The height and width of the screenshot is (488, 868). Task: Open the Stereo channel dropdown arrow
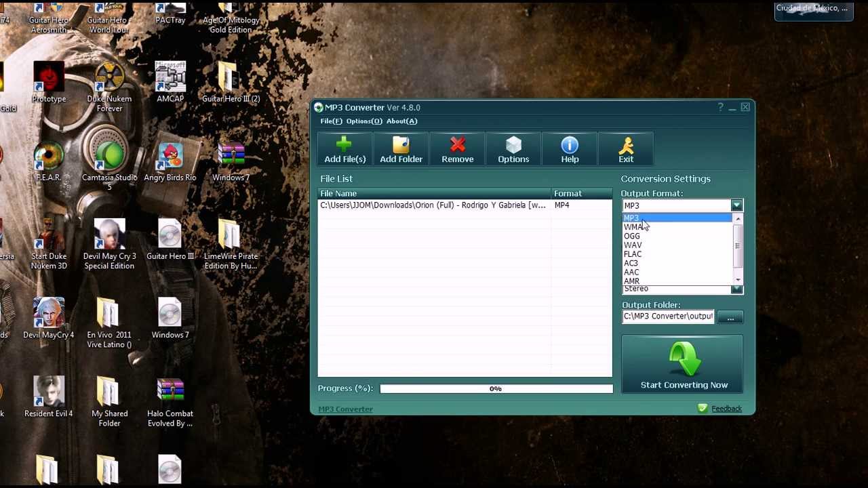coord(736,289)
